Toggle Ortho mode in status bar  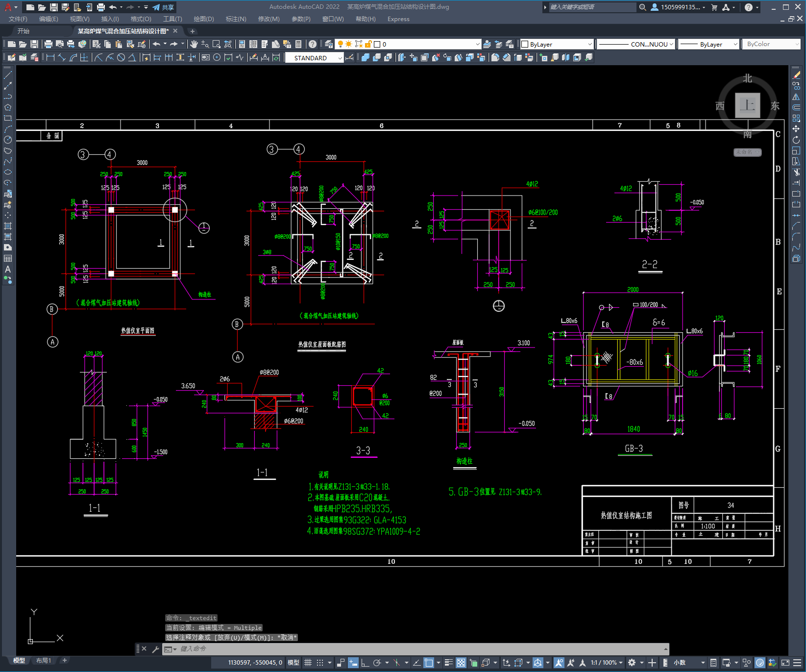click(365, 663)
